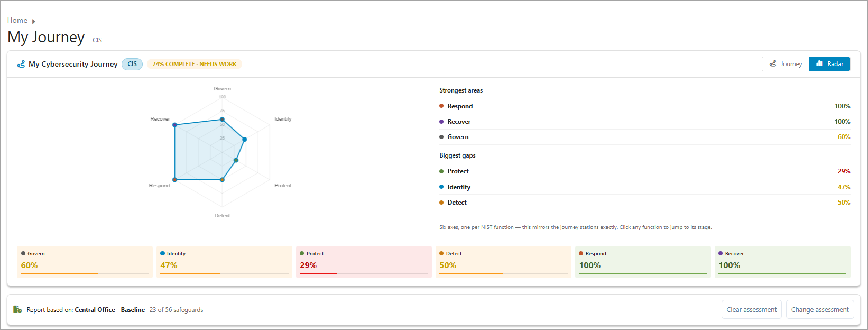Click the Identify data point on the radar chart
Screen dimensions: 868x330
[244, 140]
